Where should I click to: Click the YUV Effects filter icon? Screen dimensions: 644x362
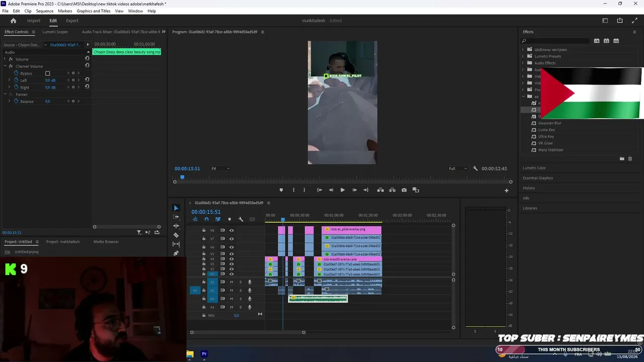tap(616, 41)
